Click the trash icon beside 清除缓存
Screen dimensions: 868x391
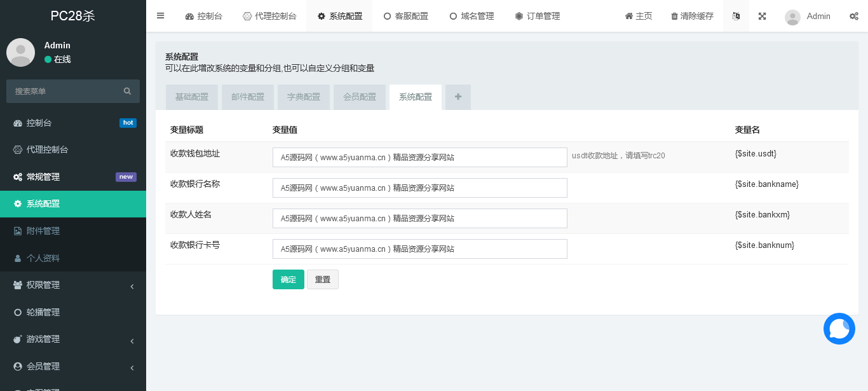[x=674, y=17]
